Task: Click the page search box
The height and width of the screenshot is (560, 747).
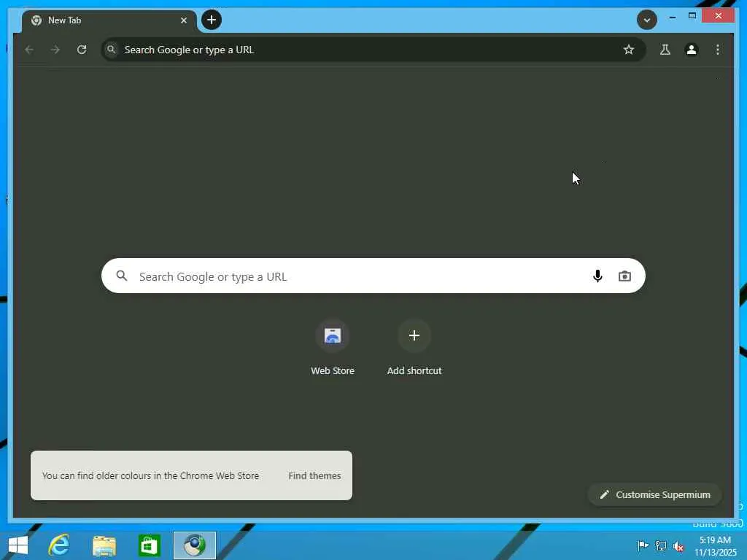Action: [x=373, y=276]
